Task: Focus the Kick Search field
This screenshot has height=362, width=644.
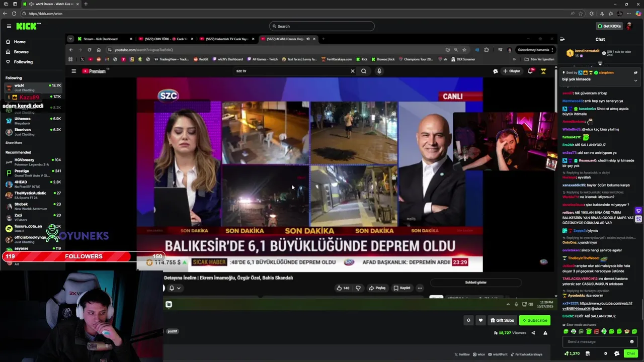Action: (322, 26)
